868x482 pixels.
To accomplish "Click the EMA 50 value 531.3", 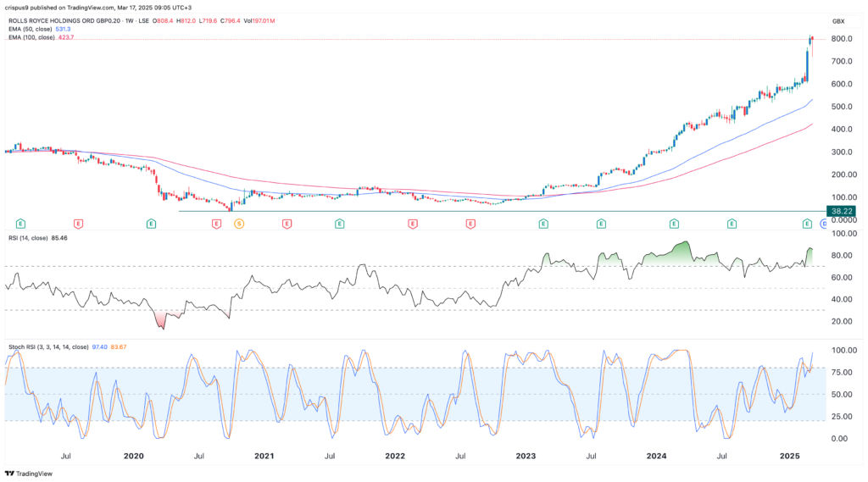I will tap(63, 29).
